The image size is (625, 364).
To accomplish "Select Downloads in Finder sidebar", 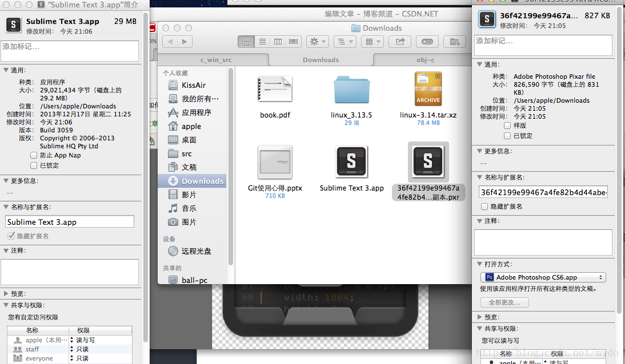I will pos(193,181).
